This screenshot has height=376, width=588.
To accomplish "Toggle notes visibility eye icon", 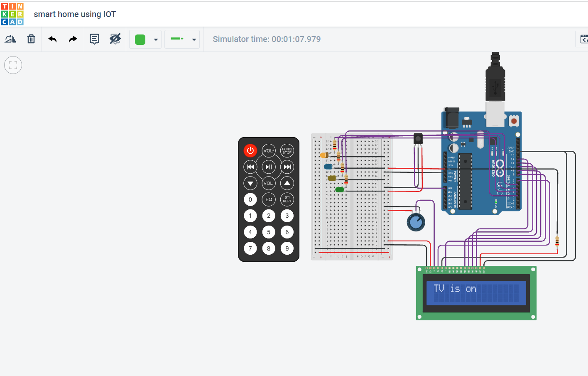I will tap(115, 39).
